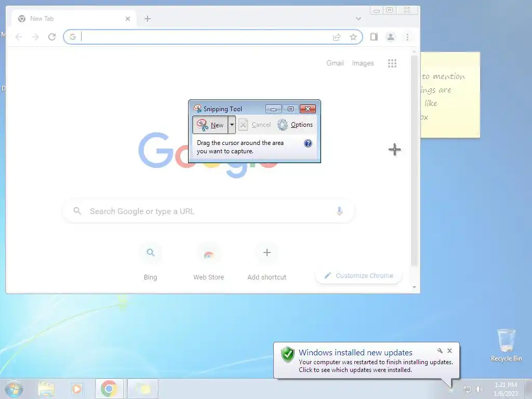Screen dimensions: 532x399
Task: Click Chrome's back arrow
Action: (x=19, y=37)
